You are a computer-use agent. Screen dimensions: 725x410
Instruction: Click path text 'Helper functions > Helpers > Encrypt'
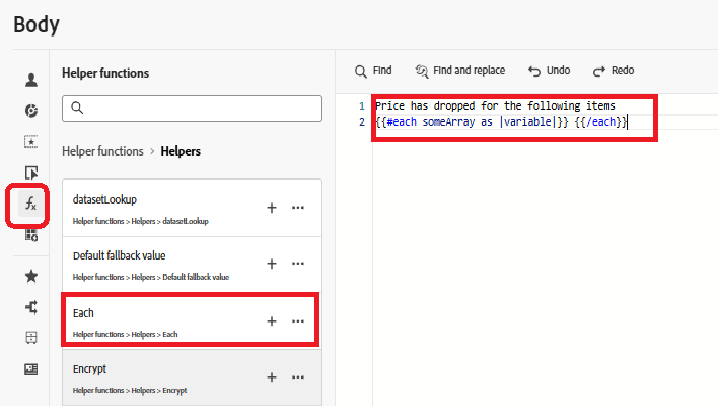130,391
